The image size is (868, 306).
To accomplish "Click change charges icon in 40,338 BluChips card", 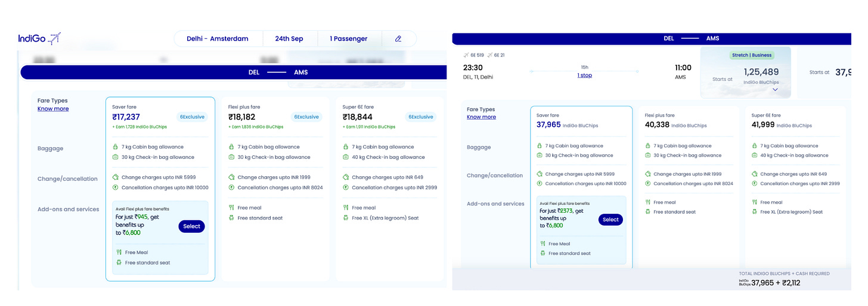I will (647, 174).
